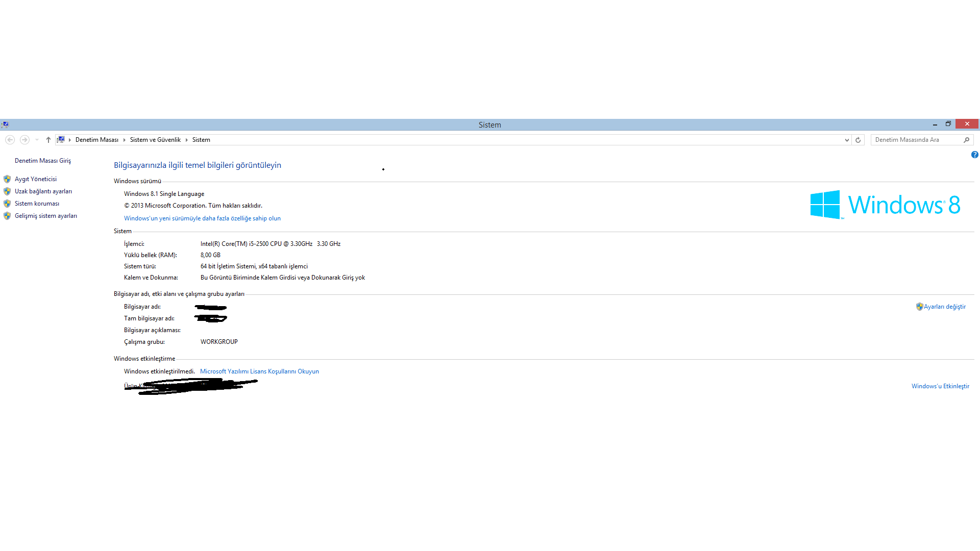Click the shield icon next to Ayarları değiştir
The width and height of the screenshot is (980, 551).
[919, 307]
